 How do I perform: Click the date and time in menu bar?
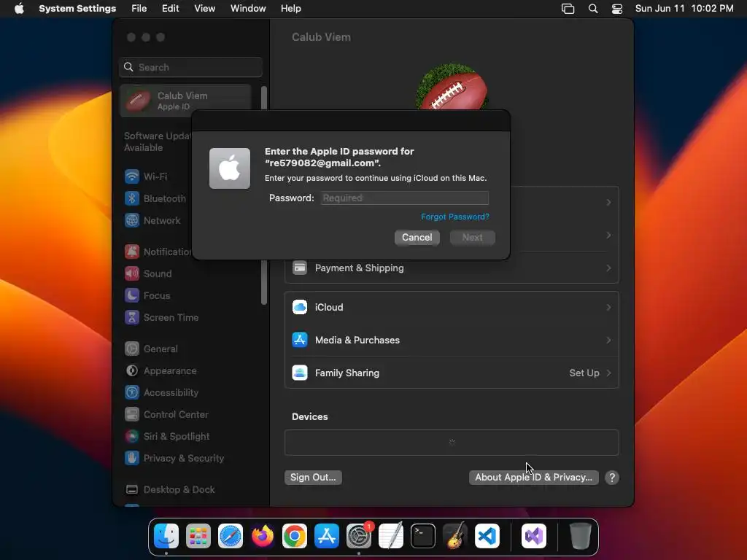click(684, 9)
